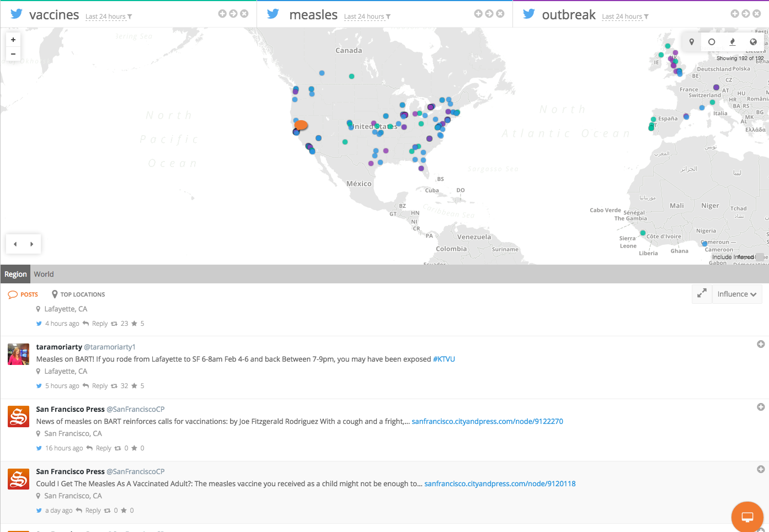The height and width of the screenshot is (532, 769).
Task: Open the orange chat support button
Action: [x=747, y=517]
